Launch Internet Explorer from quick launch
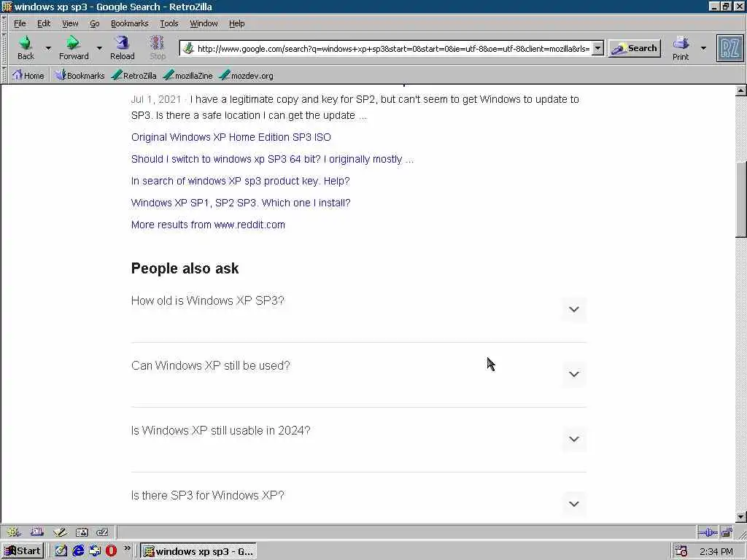Screen dimensions: 747x560 (x=78, y=551)
